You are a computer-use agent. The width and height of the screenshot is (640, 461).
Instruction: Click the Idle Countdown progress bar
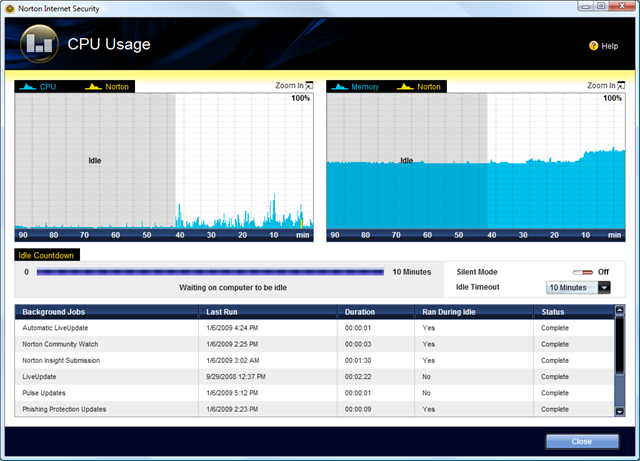(x=210, y=272)
